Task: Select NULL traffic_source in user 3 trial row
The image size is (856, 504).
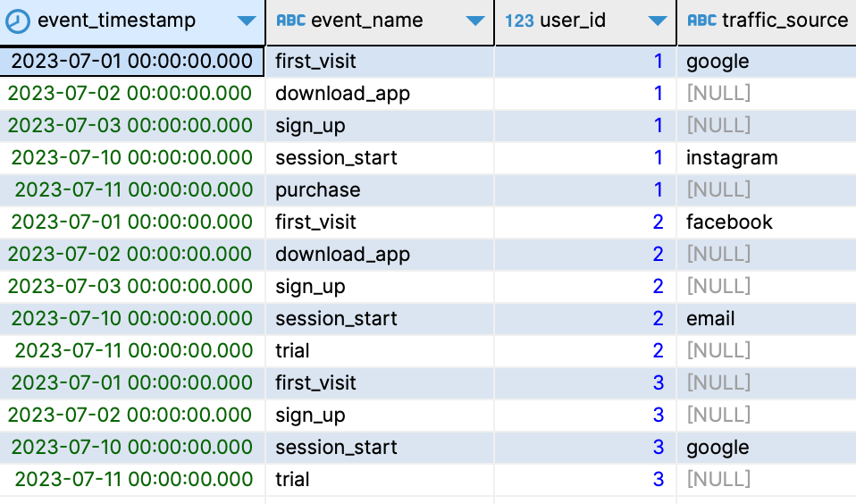Action: [767, 480]
